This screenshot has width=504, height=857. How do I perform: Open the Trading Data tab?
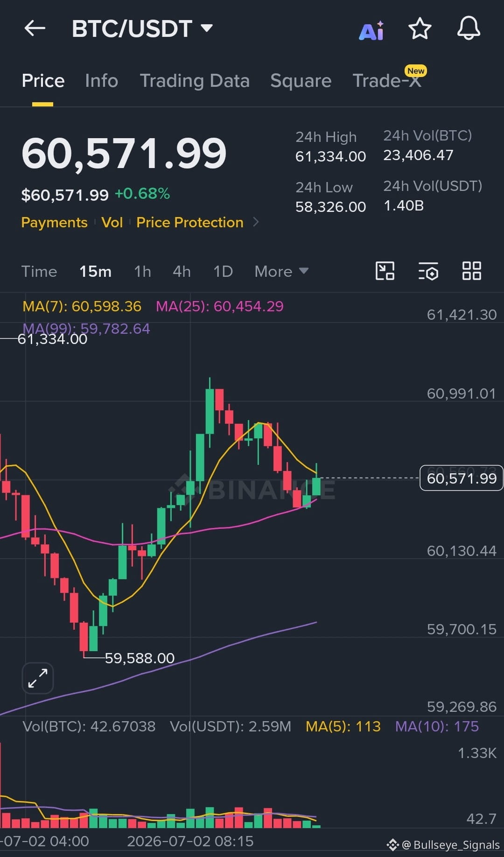click(x=195, y=81)
